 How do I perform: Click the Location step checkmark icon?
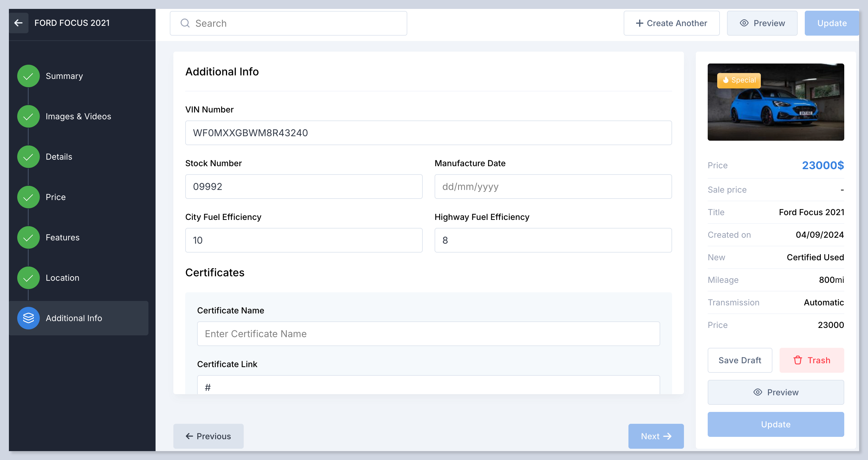28,278
